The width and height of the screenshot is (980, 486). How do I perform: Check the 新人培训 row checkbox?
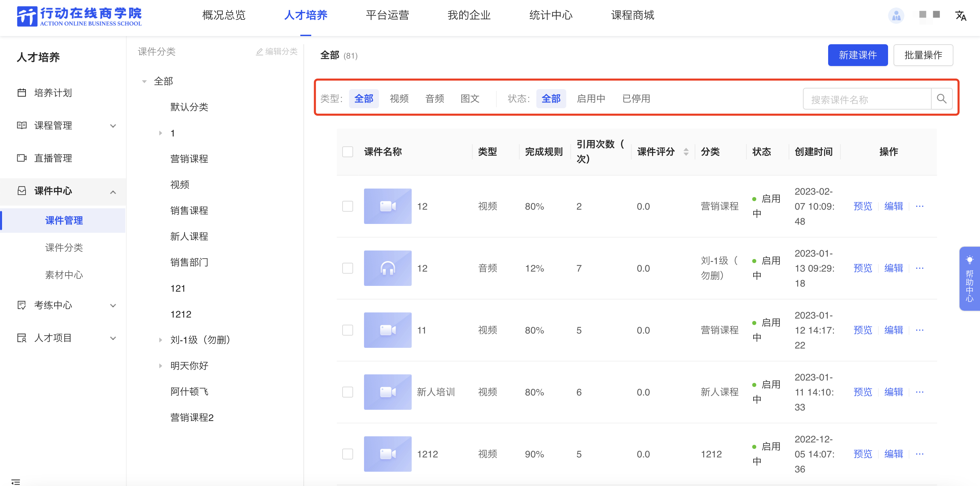(348, 392)
